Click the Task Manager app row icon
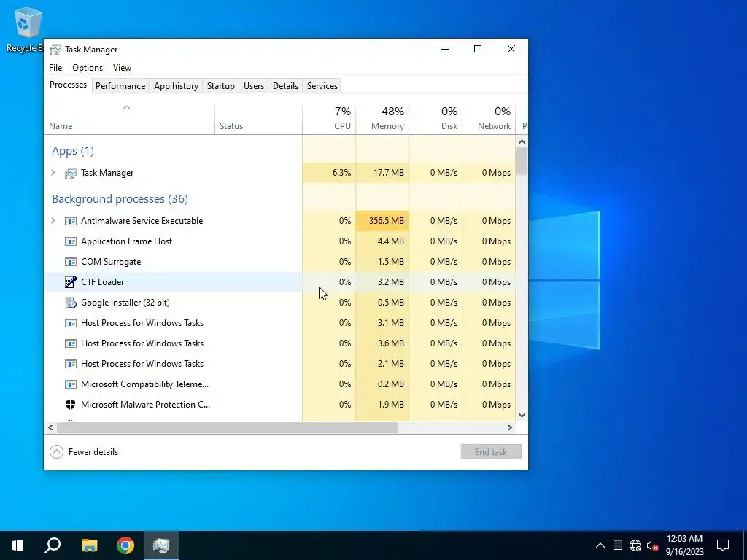This screenshot has height=560, width=747. (x=71, y=174)
